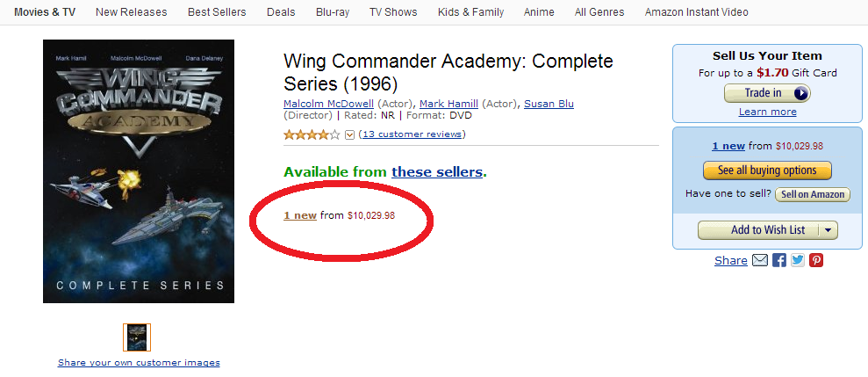Screen dimensions: 868x377
Task: Click the star rating icons
Action: (312, 134)
